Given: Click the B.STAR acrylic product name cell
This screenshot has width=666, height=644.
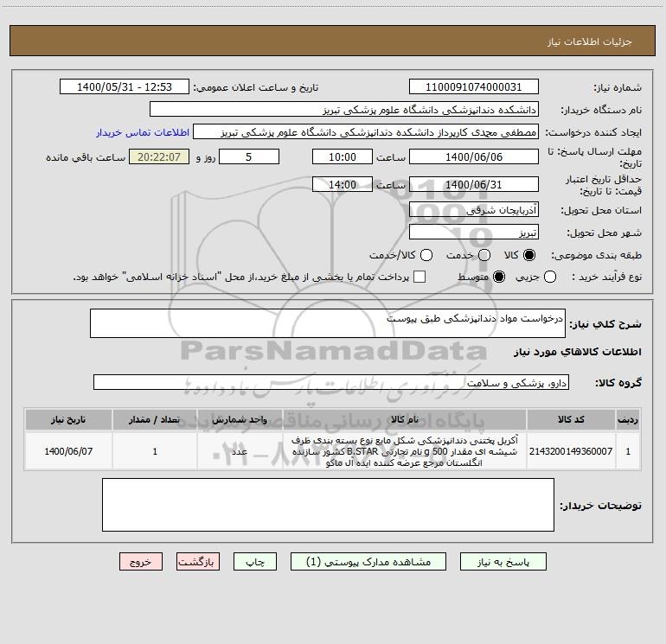Looking at the screenshot, I should point(405,451).
